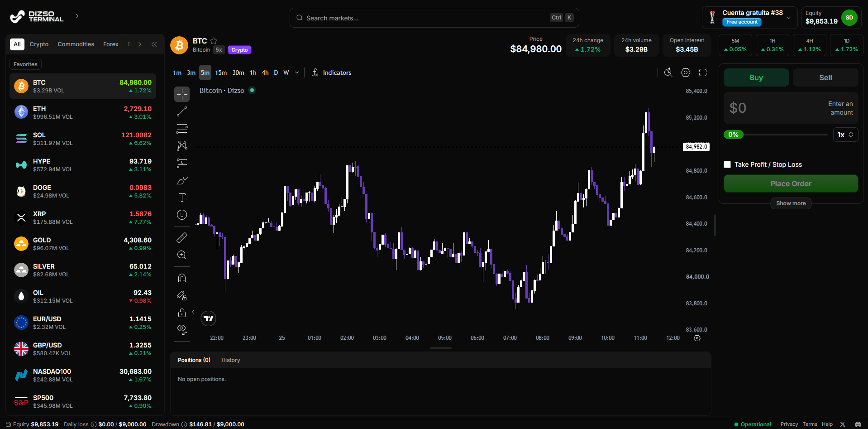Click the Buy button
This screenshot has height=429, width=868.
(x=756, y=77)
